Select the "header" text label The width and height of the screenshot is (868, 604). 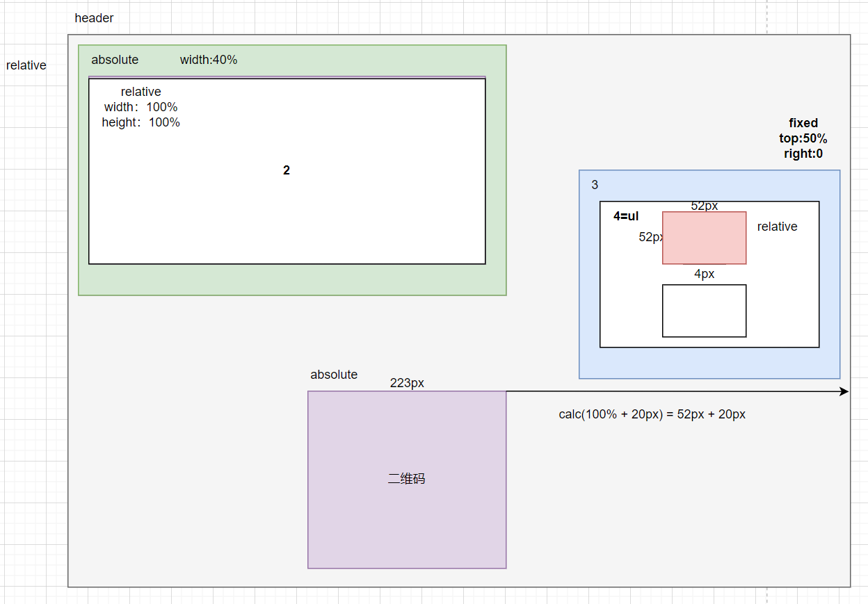coord(94,18)
